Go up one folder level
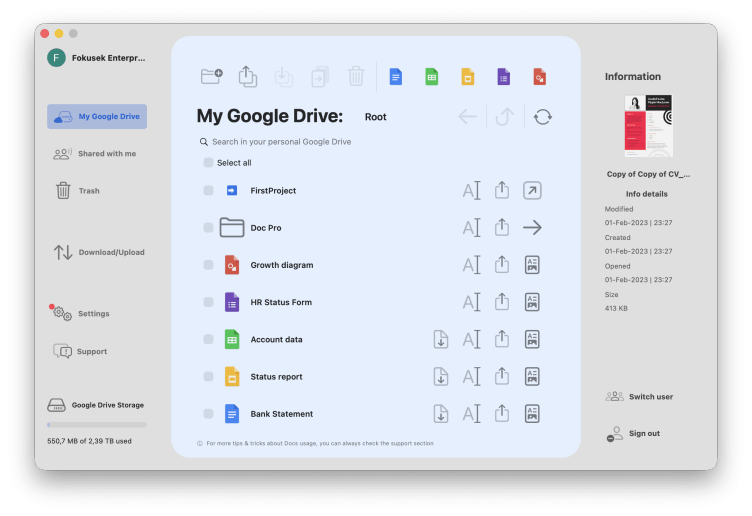The height and width of the screenshot is (516, 752). [505, 117]
